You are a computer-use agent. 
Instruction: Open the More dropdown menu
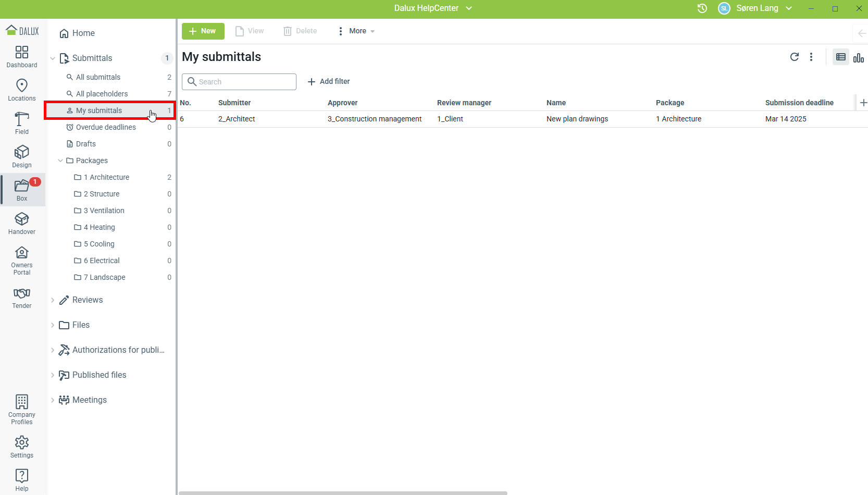pyautogui.click(x=357, y=31)
